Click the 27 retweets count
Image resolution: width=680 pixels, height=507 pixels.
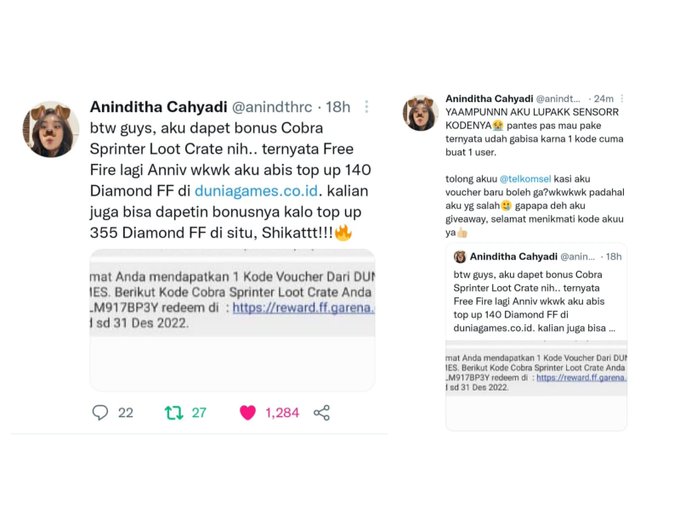coord(199,412)
